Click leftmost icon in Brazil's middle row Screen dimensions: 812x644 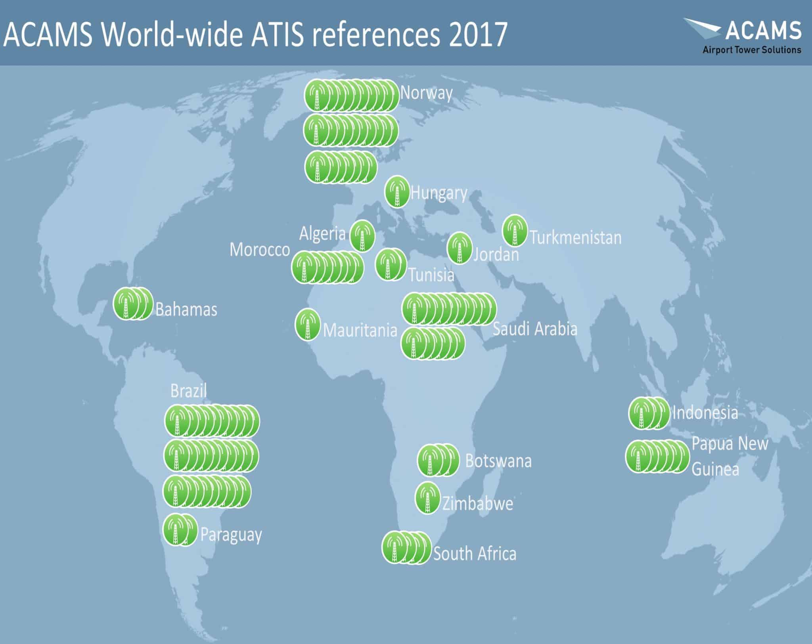177,456
